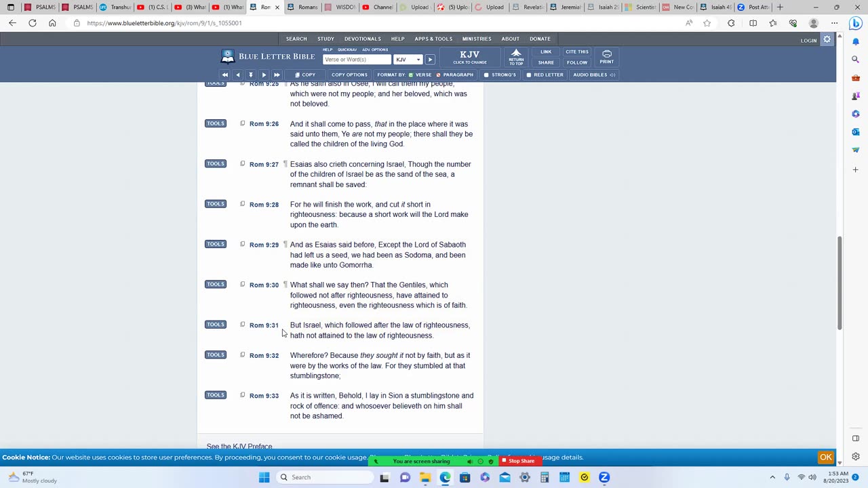Click copy icon beside Rom 9:33

click(242, 395)
